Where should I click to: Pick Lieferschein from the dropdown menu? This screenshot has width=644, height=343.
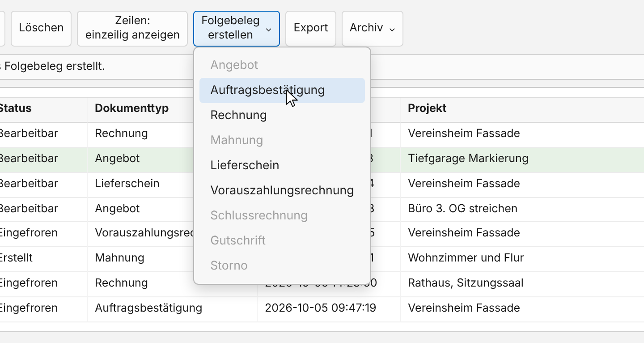282,165
